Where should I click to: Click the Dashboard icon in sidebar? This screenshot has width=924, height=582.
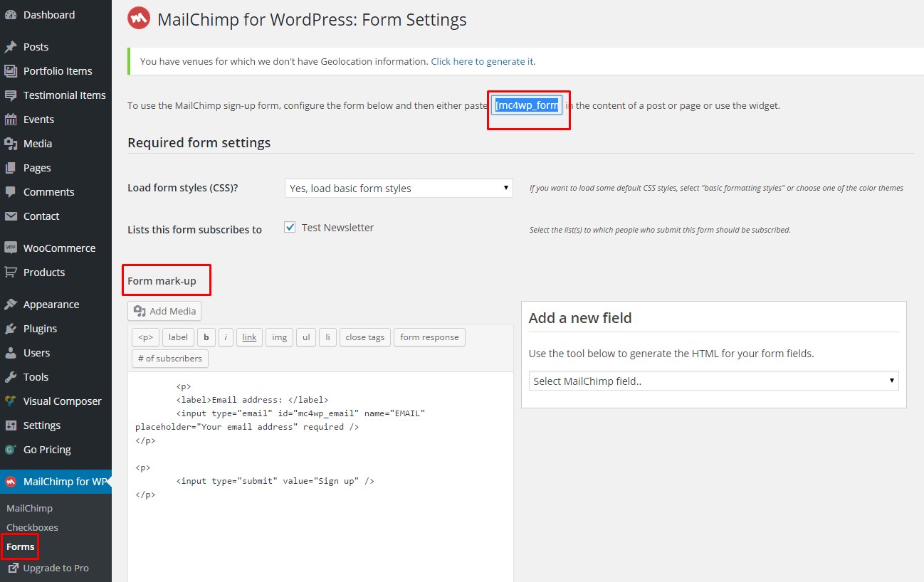tap(11, 15)
